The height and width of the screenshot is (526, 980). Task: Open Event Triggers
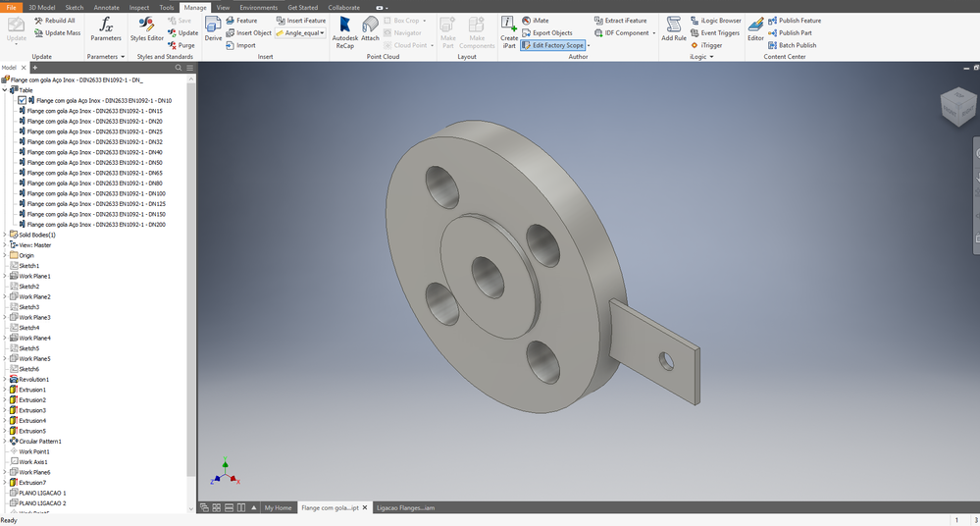tap(715, 32)
